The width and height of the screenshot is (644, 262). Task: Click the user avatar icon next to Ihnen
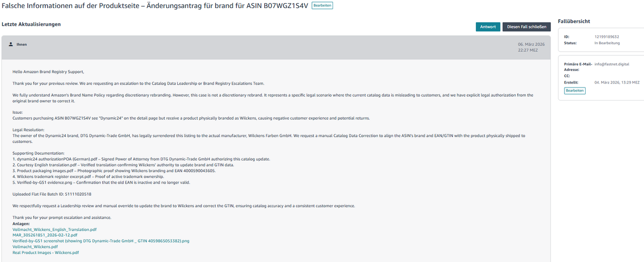click(11, 44)
